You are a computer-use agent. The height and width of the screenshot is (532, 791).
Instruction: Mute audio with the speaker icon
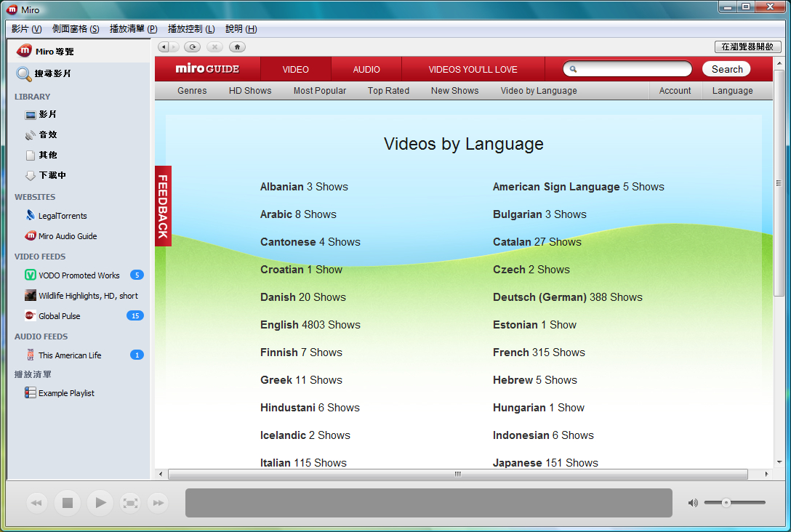[693, 503]
